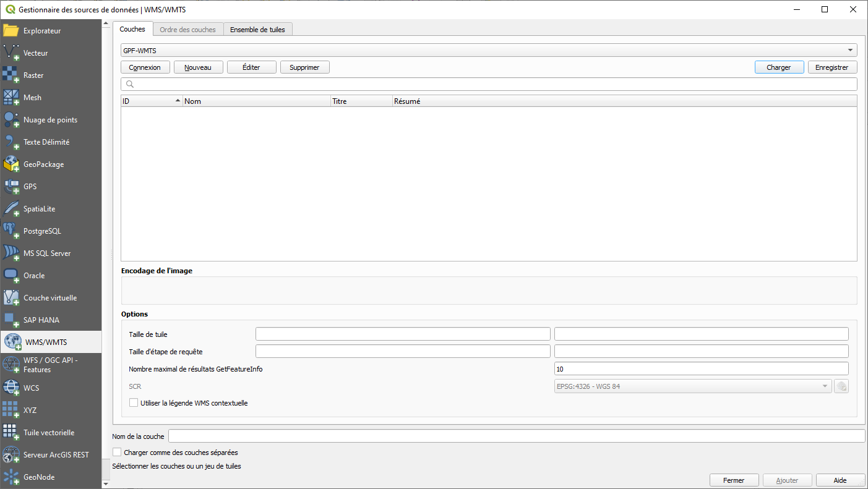Select PostgreSQL elephant icon

tap(12, 231)
